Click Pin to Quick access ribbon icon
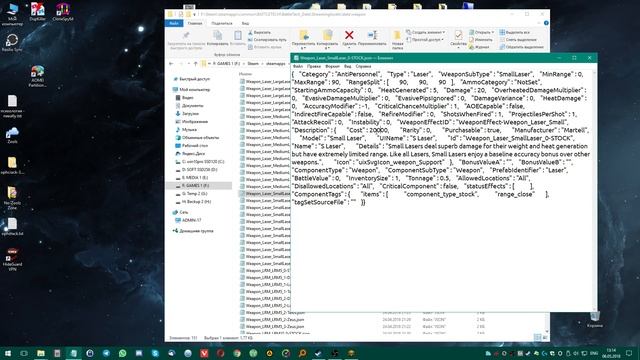The image size is (640, 360). tap(186, 36)
